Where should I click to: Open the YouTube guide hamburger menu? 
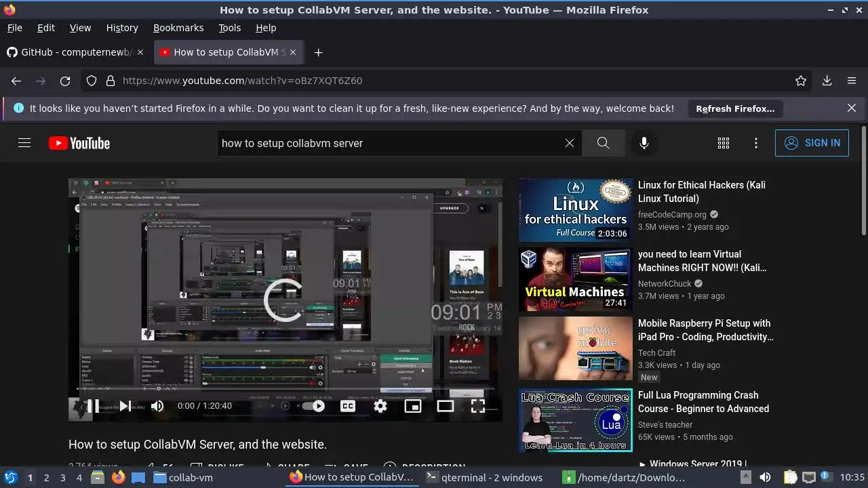pos(24,143)
